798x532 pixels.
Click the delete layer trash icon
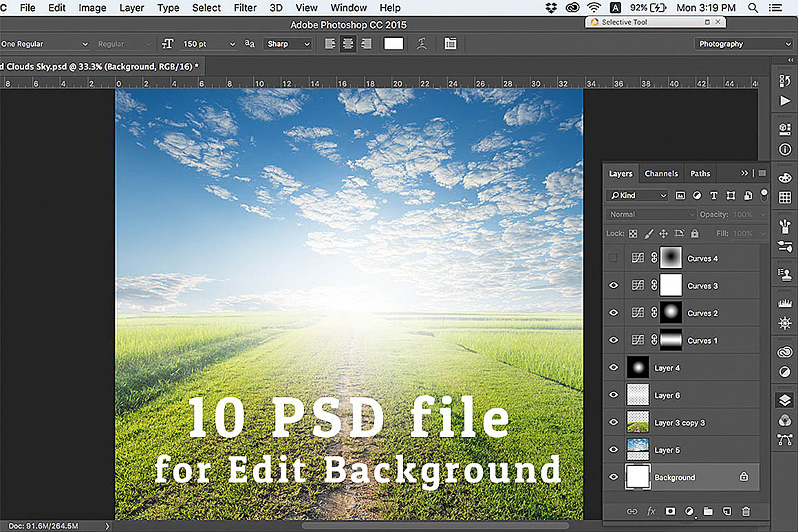click(746, 511)
